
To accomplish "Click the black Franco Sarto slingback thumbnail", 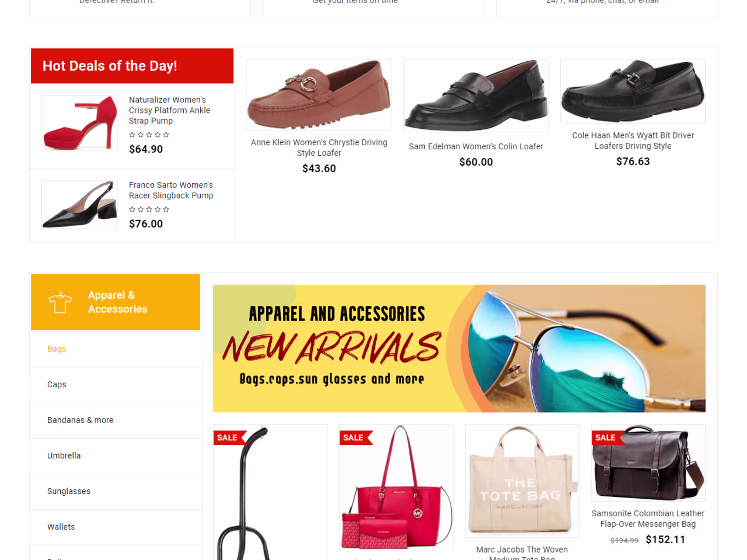I will pyautogui.click(x=80, y=205).
